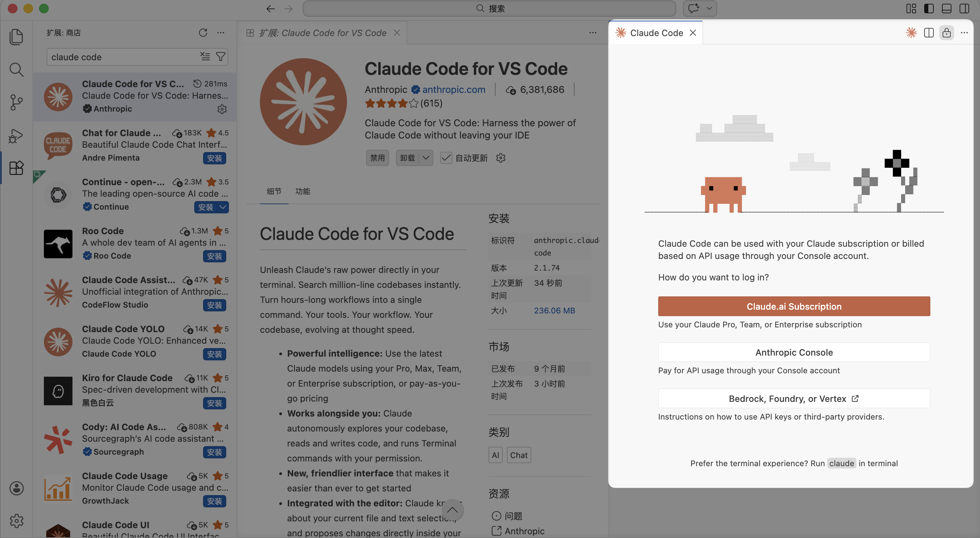Image resolution: width=980 pixels, height=538 pixels.
Task: Open the star rating reviews (615)
Action: [x=403, y=103]
